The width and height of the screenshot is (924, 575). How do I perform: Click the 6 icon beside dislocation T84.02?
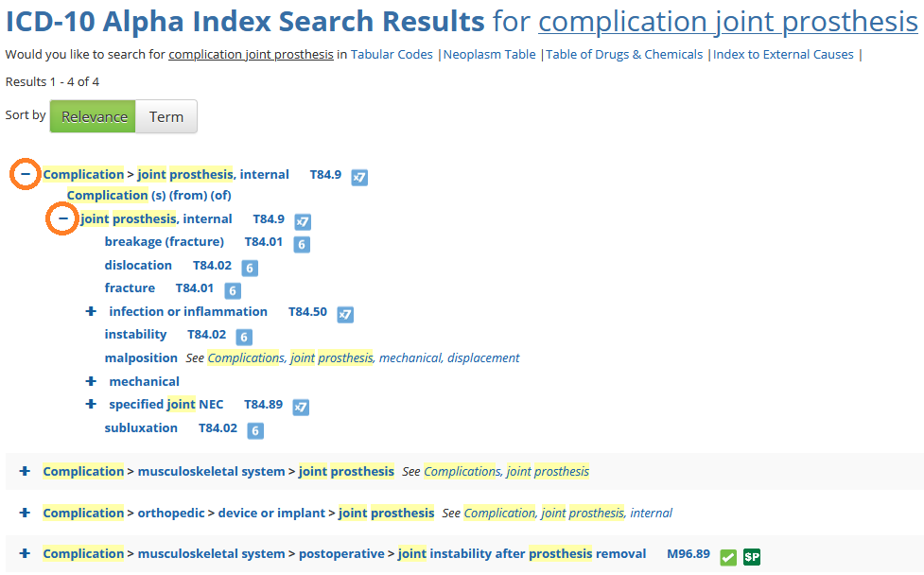click(x=249, y=268)
